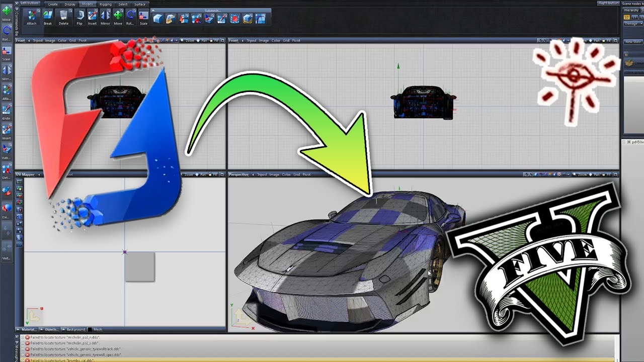Viewport: 644px width, 362px height.
Task: Click the last Submesh grid icon
Action: [261, 19]
